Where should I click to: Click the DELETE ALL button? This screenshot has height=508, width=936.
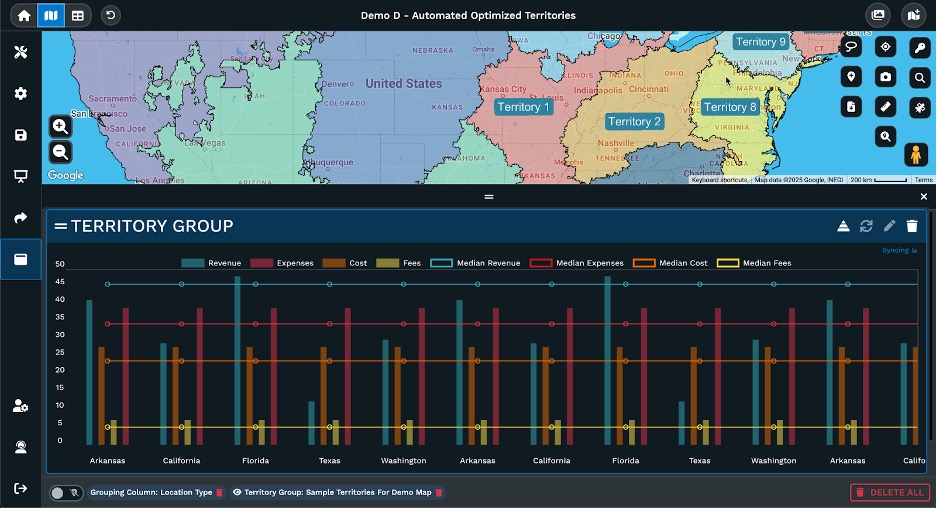(x=890, y=492)
